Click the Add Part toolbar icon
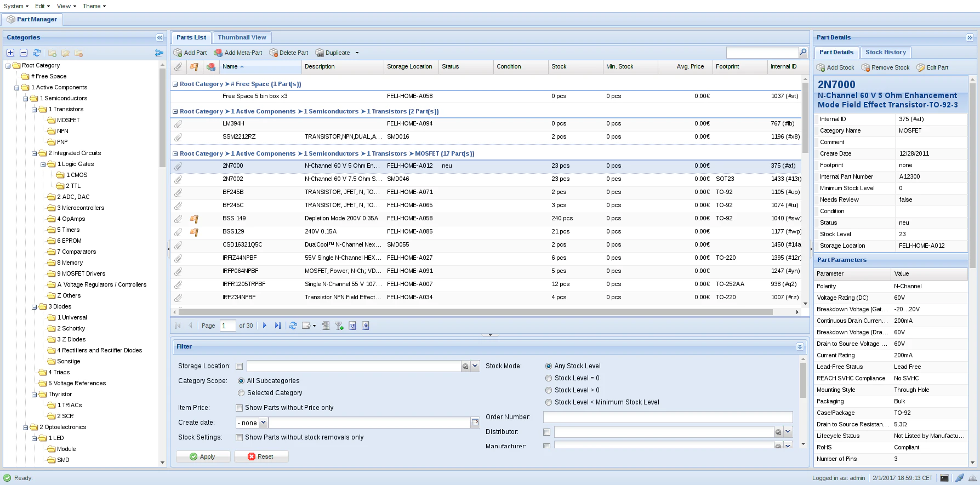Viewport: 980px width, 485px height. coord(178,53)
